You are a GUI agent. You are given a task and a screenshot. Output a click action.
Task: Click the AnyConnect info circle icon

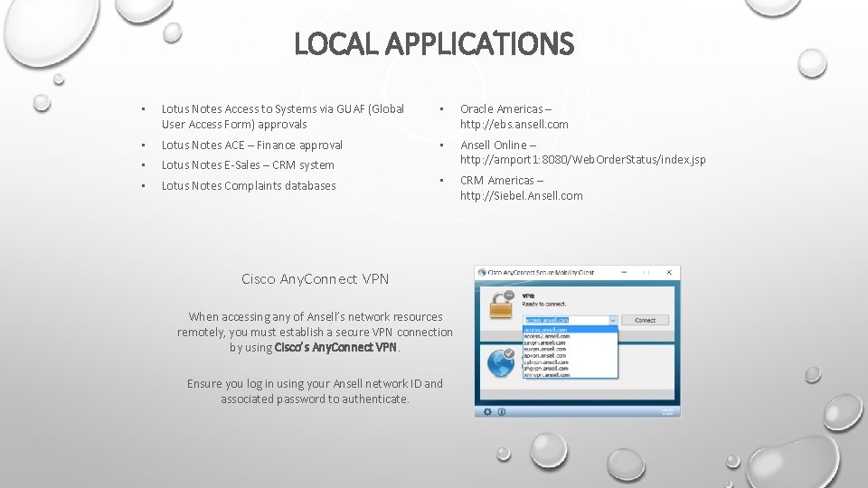502,412
